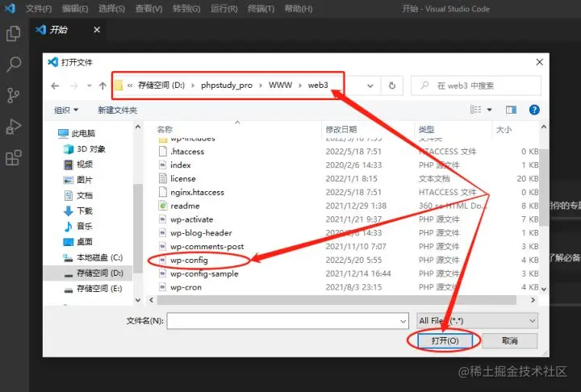The width and height of the screenshot is (581, 392).
Task: Sort by 修改日期 column header
Action: click(341, 129)
